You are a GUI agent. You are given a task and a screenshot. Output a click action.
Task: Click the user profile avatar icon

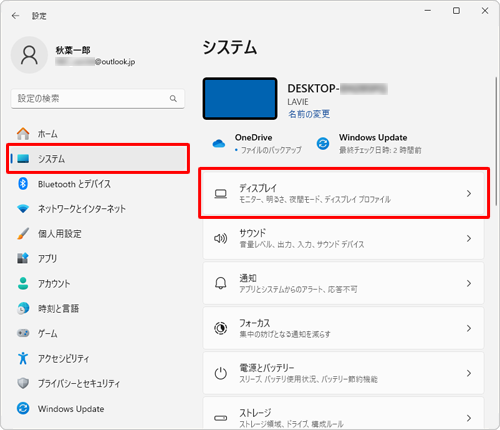(x=29, y=55)
